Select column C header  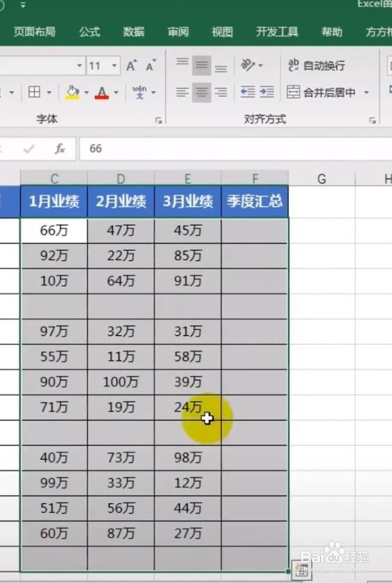pyautogui.click(x=54, y=179)
